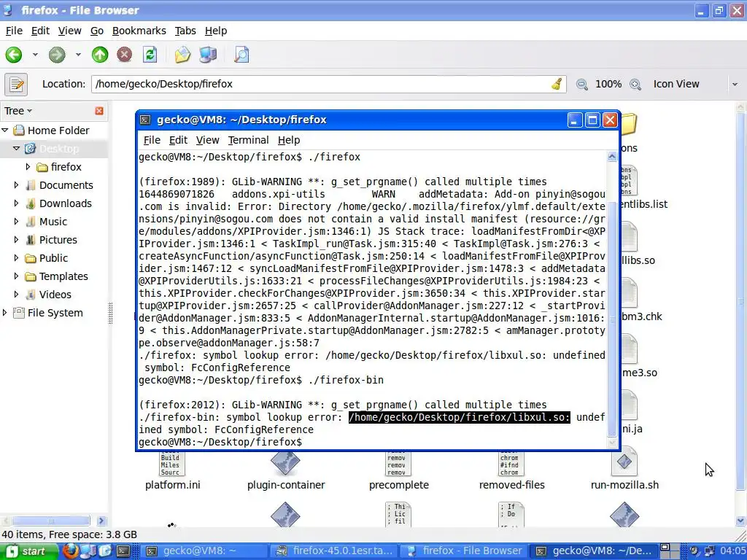Viewport: 747px width, 560px height.
Task: Click the Firefox launcher in taskbar
Action: click(71, 551)
